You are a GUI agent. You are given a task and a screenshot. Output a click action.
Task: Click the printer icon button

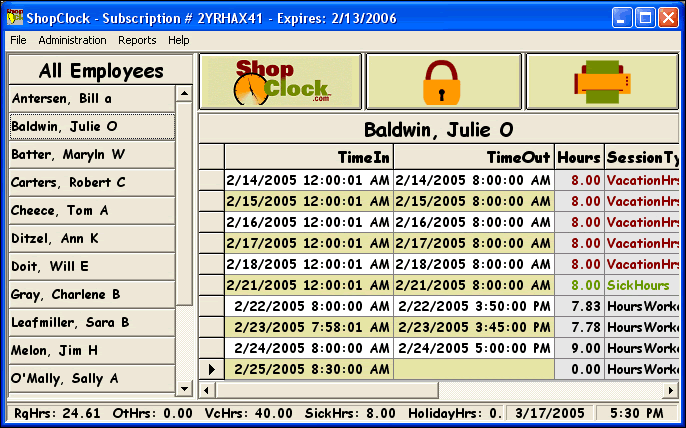[x=602, y=82]
